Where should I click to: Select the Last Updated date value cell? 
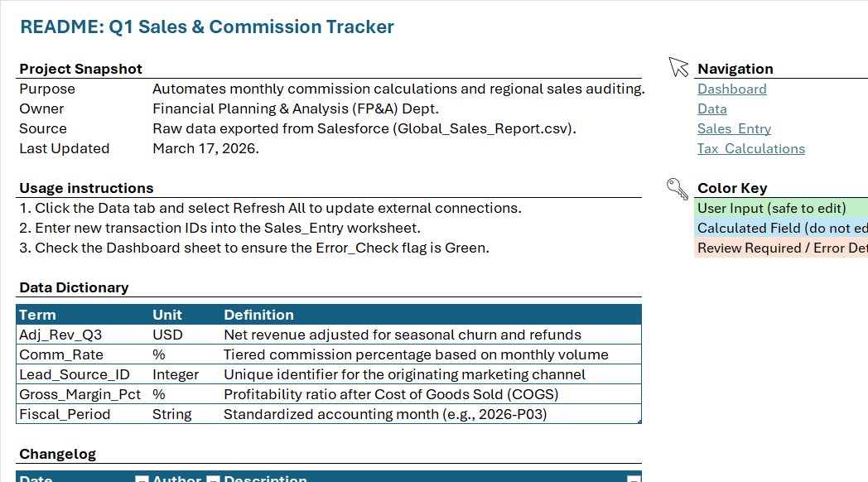click(x=206, y=149)
